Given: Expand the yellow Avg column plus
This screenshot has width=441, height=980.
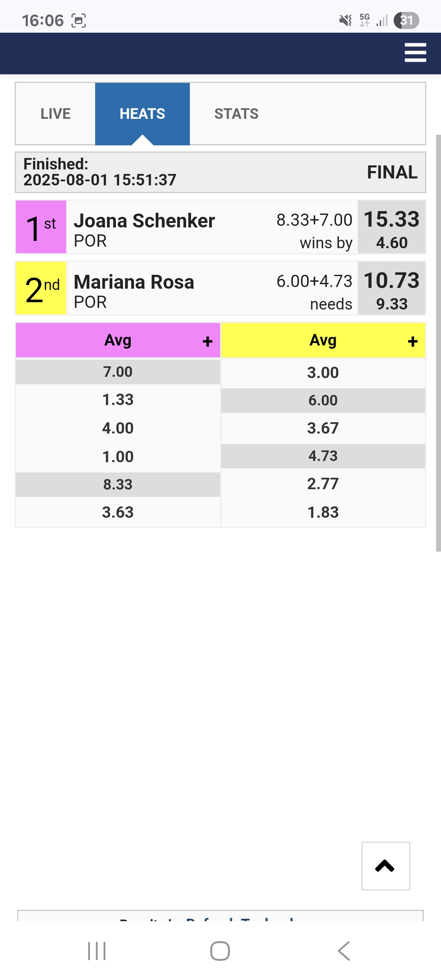Looking at the screenshot, I should (x=412, y=341).
